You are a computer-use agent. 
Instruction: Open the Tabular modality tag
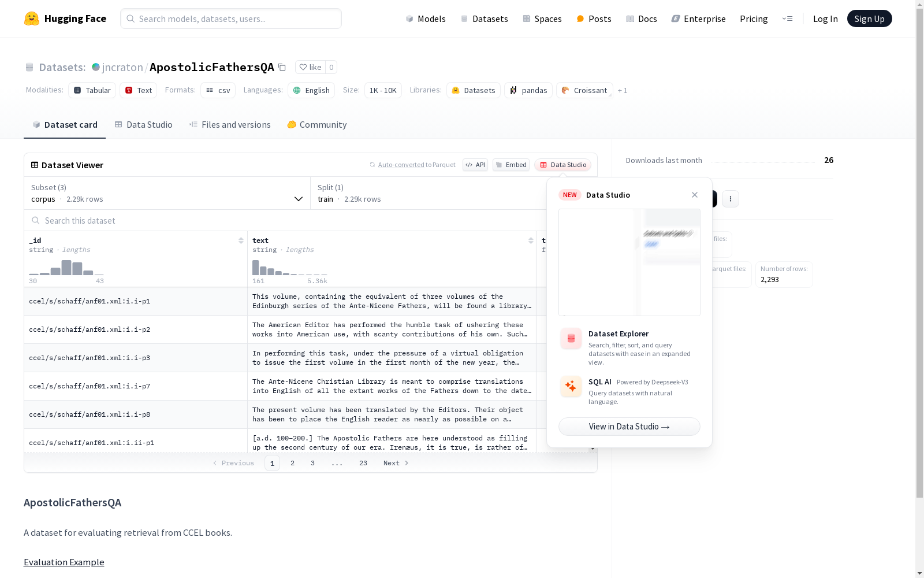coord(92,90)
